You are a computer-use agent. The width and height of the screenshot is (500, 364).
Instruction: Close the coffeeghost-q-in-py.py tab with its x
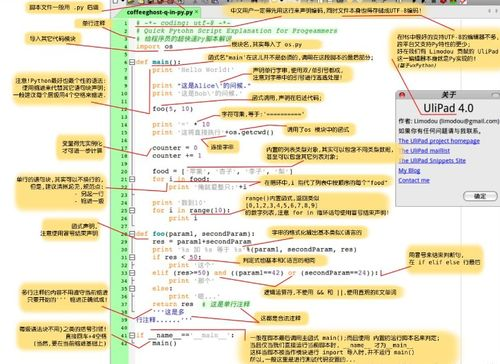(197, 12)
